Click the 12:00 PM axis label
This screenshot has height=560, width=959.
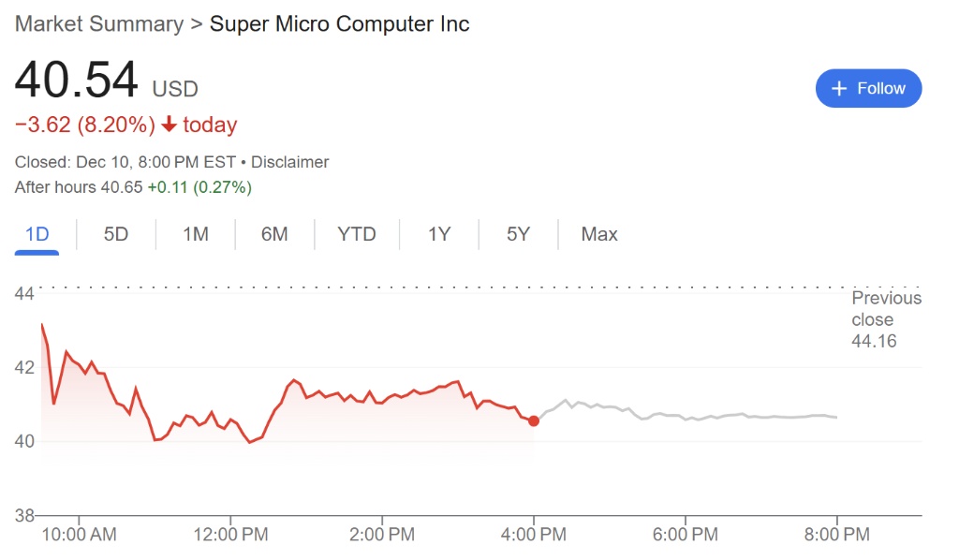tap(230, 535)
